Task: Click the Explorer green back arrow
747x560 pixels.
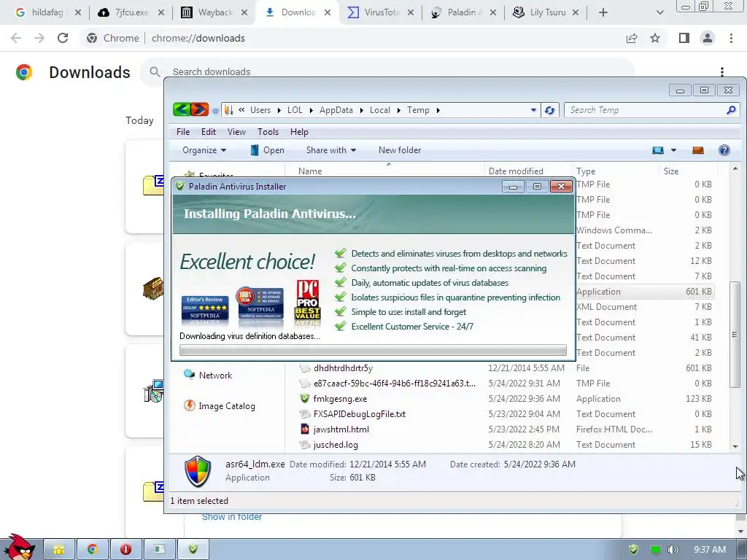Action: 182,110
